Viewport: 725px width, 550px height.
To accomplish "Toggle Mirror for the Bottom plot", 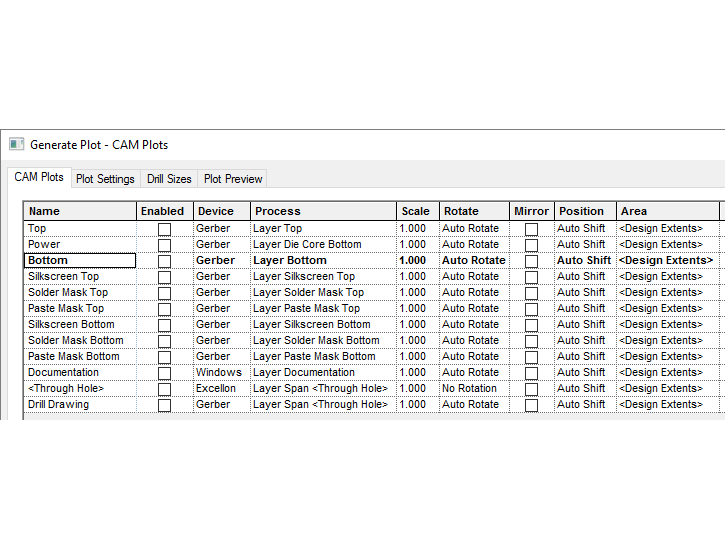I will click(531, 261).
